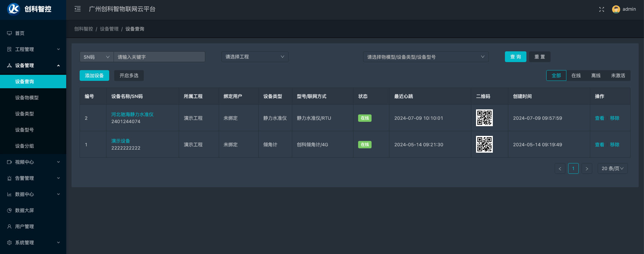Click the 最近心跳 column header

click(403, 96)
